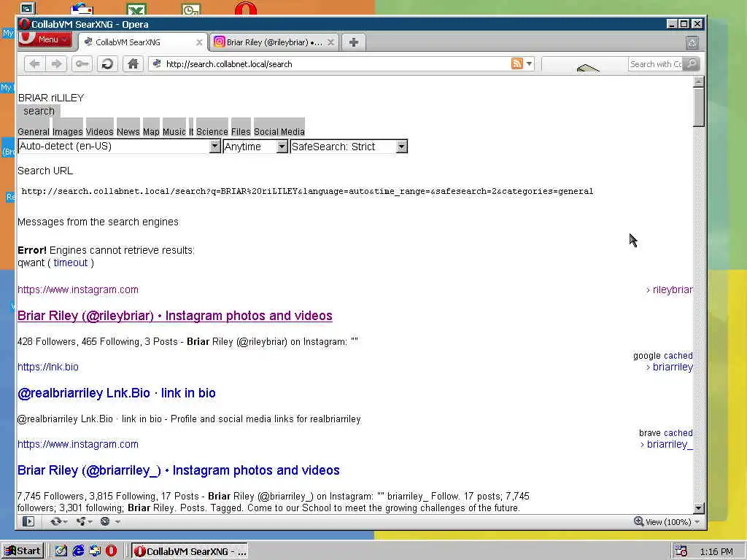Open the Wand password key button
The image size is (747, 560).
click(x=82, y=64)
